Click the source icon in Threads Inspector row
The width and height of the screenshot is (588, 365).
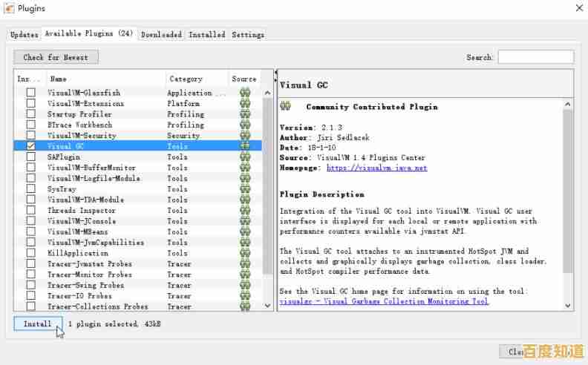pyautogui.click(x=244, y=211)
